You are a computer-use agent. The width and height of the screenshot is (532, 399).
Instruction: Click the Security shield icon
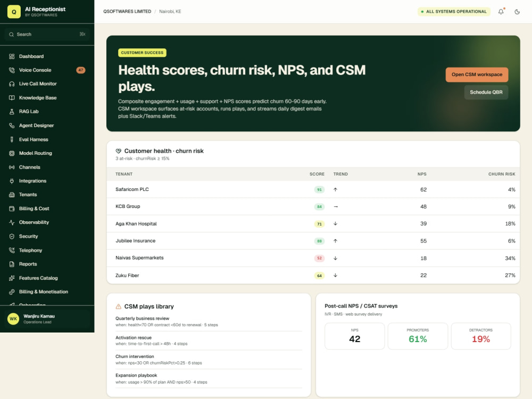pos(12,237)
